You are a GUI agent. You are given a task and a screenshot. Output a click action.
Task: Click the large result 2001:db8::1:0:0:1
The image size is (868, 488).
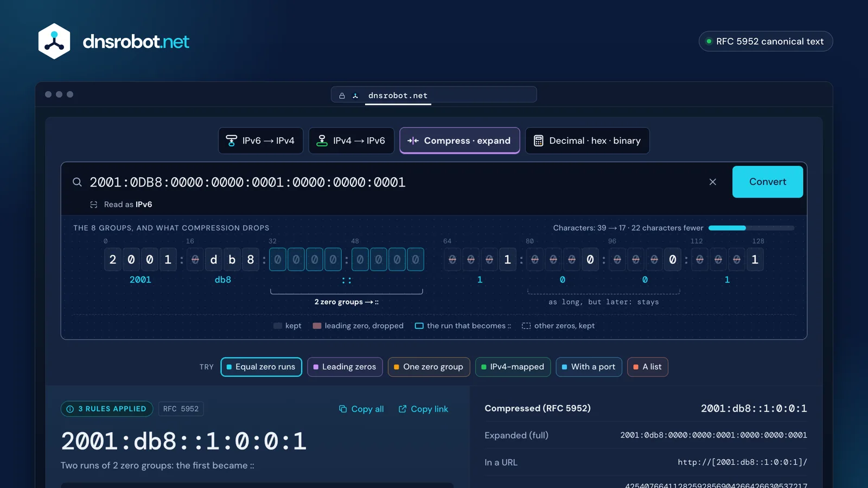click(x=184, y=441)
